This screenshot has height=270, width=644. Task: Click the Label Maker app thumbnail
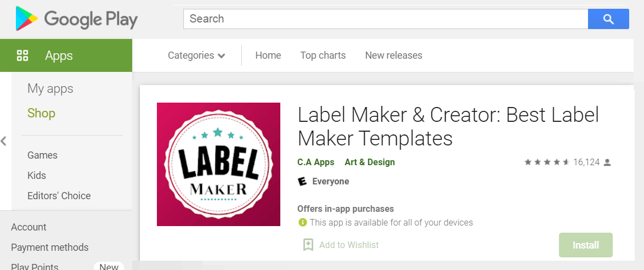point(218,165)
